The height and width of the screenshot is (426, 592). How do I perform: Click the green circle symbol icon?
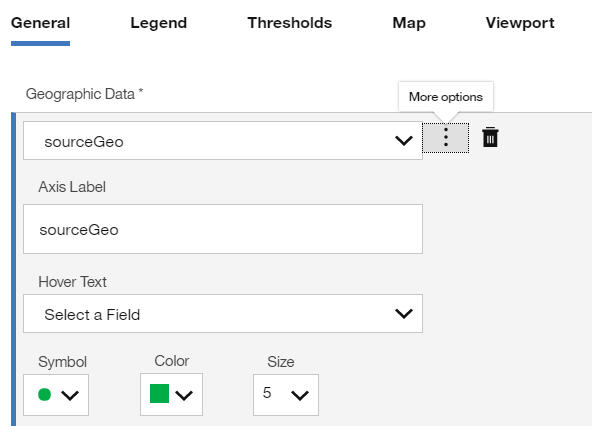pyautogui.click(x=45, y=394)
